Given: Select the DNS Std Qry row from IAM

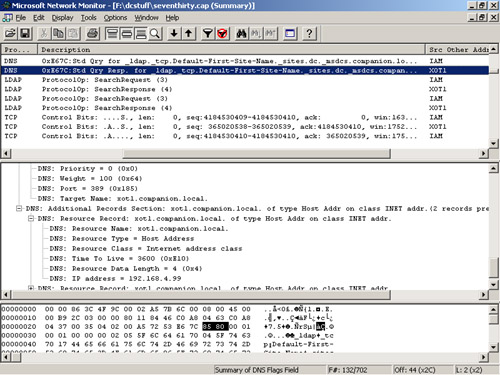Looking at the screenshot, I should (245, 61).
